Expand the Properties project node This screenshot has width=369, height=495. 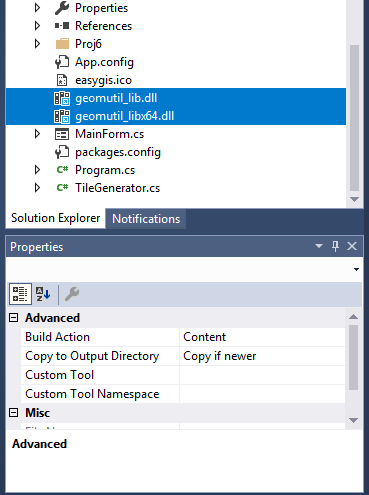click(x=37, y=8)
